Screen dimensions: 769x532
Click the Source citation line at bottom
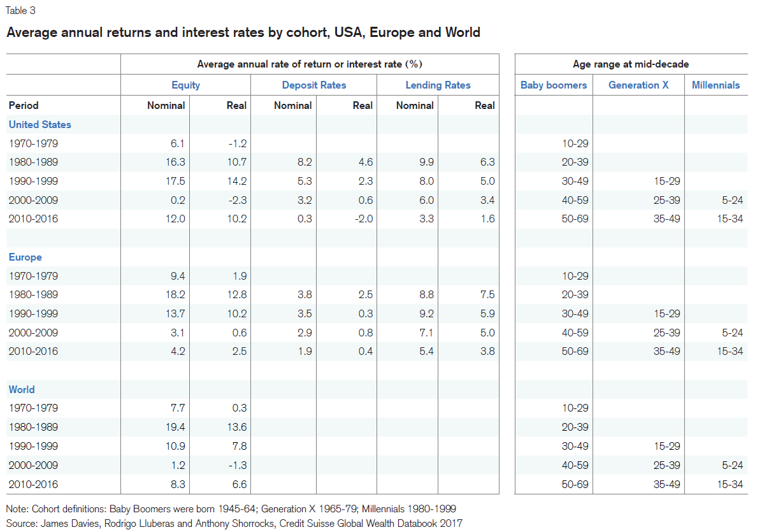[x=234, y=523]
